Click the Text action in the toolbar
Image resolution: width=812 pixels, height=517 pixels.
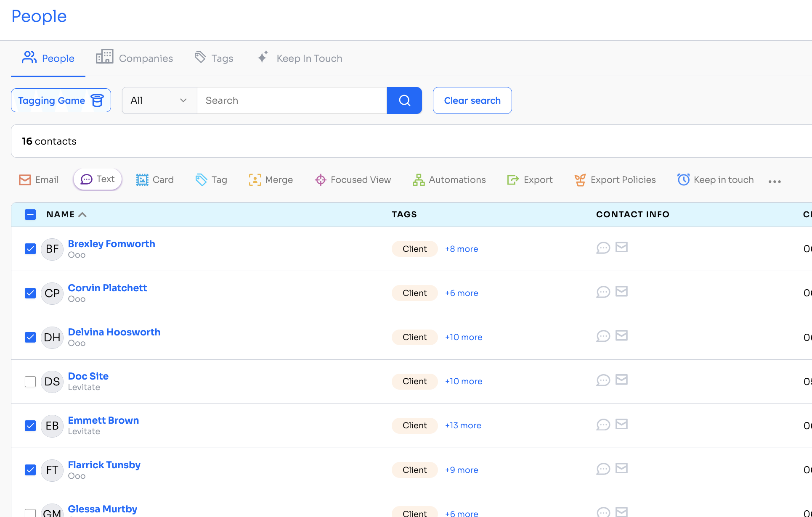pos(98,179)
